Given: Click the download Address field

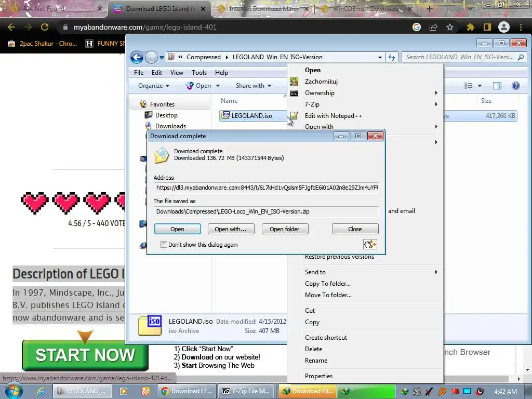Looking at the screenshot, I should tap(267, 187).
